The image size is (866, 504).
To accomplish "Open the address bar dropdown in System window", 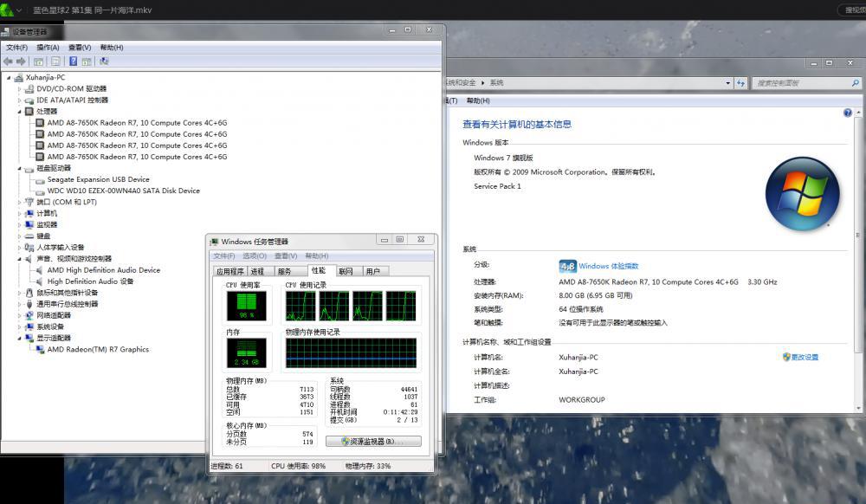I will (728, 83).
